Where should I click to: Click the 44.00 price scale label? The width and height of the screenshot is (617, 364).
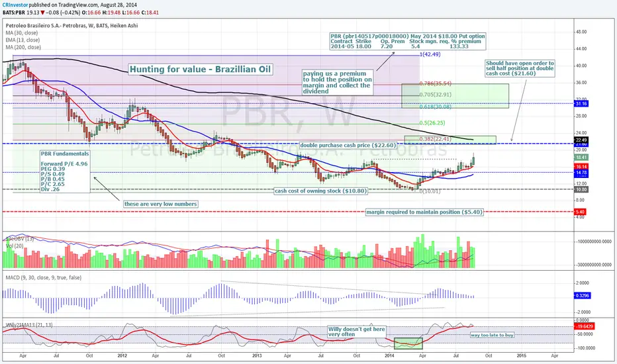(x=581, y=49)
